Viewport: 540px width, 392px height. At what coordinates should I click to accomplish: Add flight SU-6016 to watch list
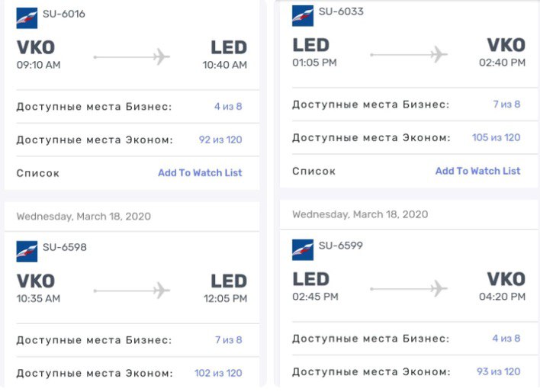coord(200,172)
